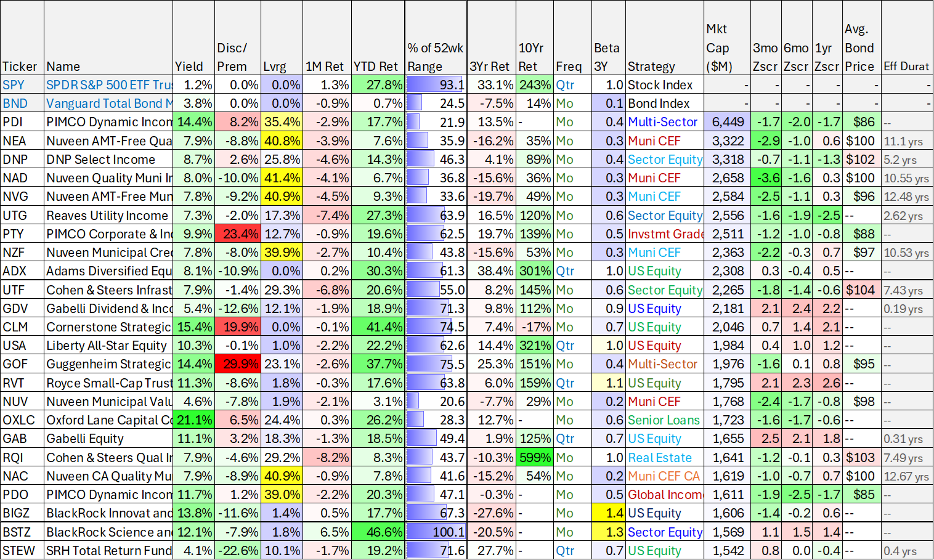Image resolution: width=934 pixels, height=560 pixels.
Task: Click the Real Estate strategy cell
Action: coord(665,458)
